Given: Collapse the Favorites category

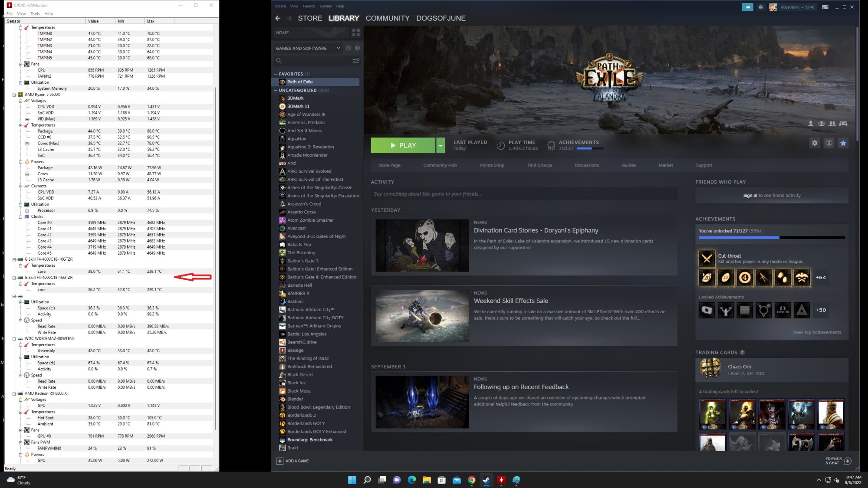Looking at the screenshot, I should coord(276,74).
